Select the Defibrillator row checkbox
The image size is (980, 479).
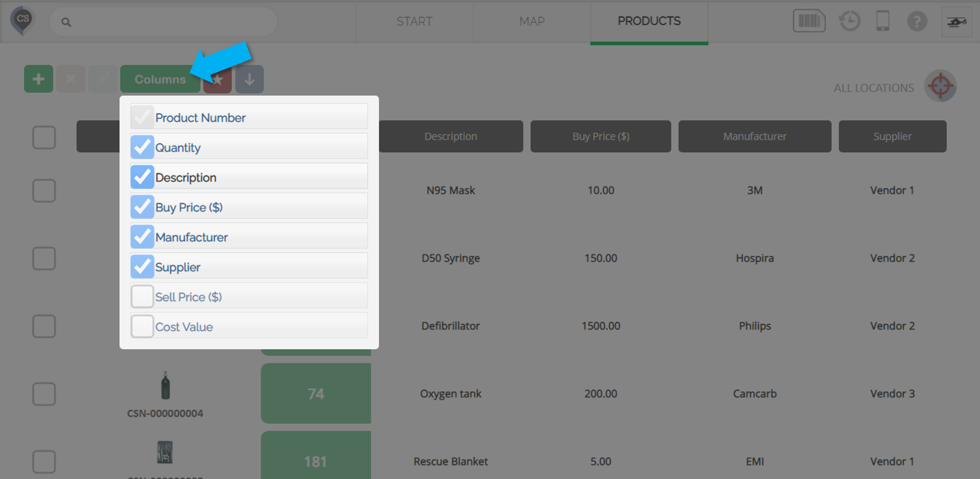click(x=44, y=326)
